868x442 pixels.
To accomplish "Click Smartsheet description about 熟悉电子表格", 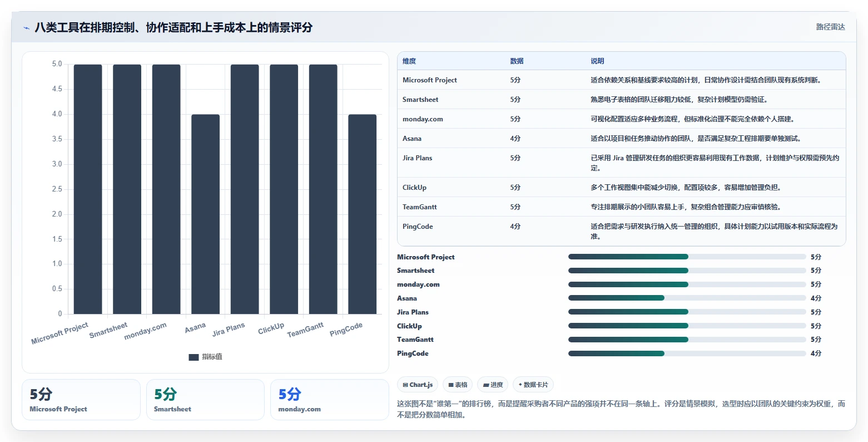I will (679, 100).
